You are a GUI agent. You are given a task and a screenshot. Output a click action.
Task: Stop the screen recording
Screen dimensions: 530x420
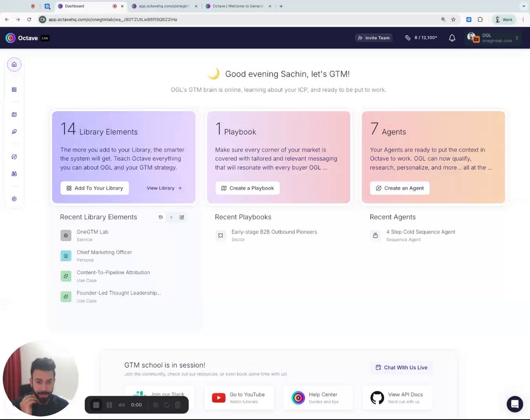[x=96, y=405]
